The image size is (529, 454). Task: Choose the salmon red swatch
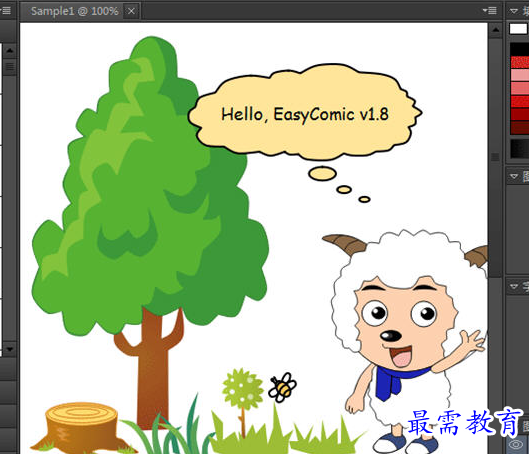[520, 88]
